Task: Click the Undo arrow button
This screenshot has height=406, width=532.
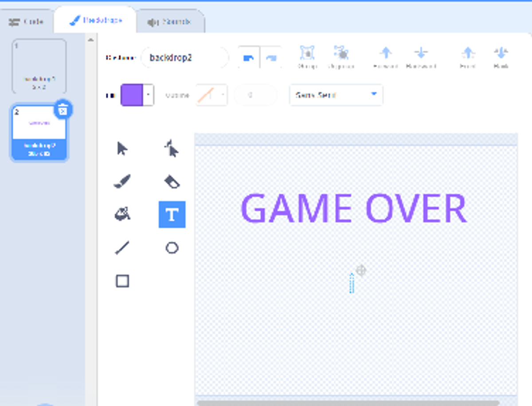Action: 249,58
